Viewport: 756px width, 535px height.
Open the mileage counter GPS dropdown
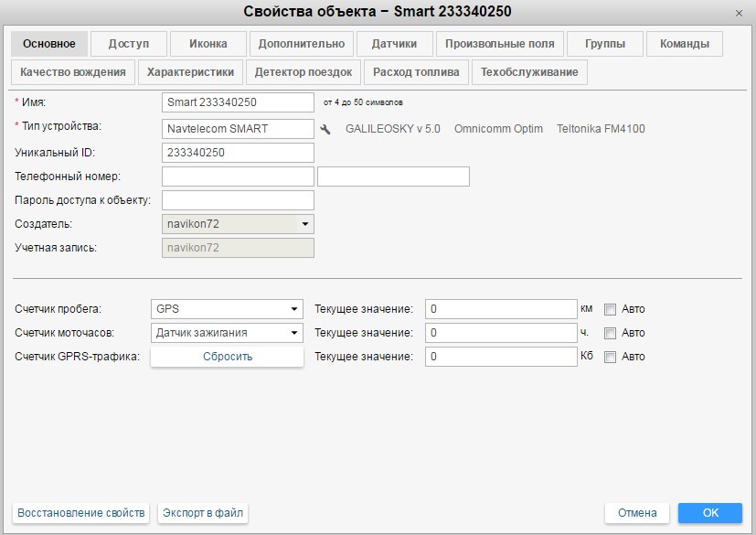pos(226,309)
